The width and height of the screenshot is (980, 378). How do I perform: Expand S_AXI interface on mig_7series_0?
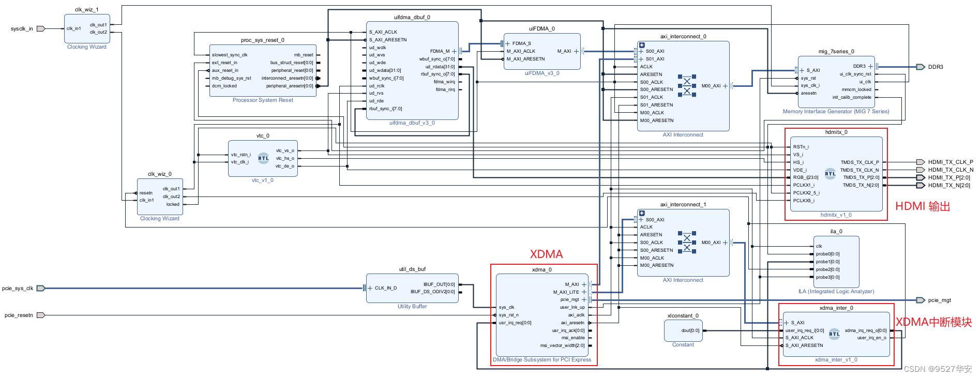click(802, 70)
